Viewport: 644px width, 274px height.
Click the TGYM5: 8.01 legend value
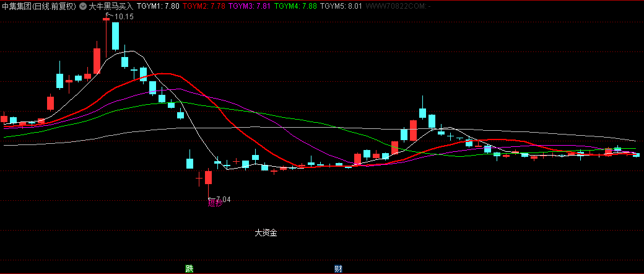(x=341, y=7)
